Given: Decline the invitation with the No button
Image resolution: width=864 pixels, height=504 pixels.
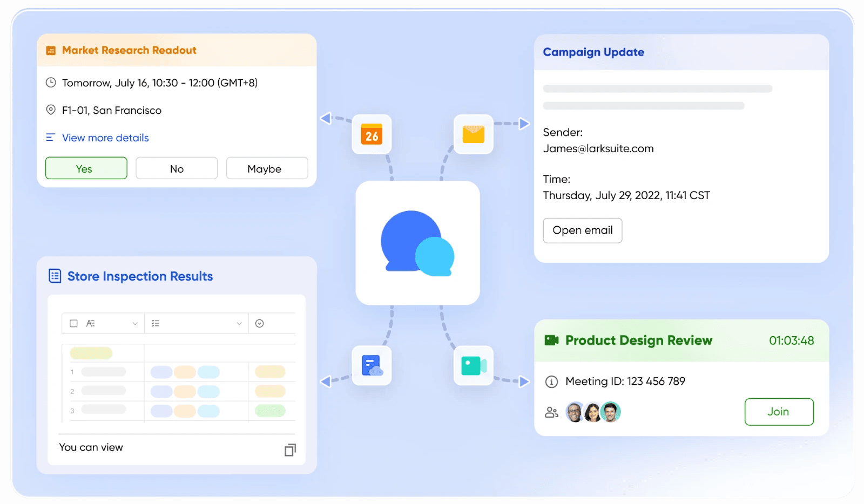Looking at the screenshot, I should (x=177, y=168).
